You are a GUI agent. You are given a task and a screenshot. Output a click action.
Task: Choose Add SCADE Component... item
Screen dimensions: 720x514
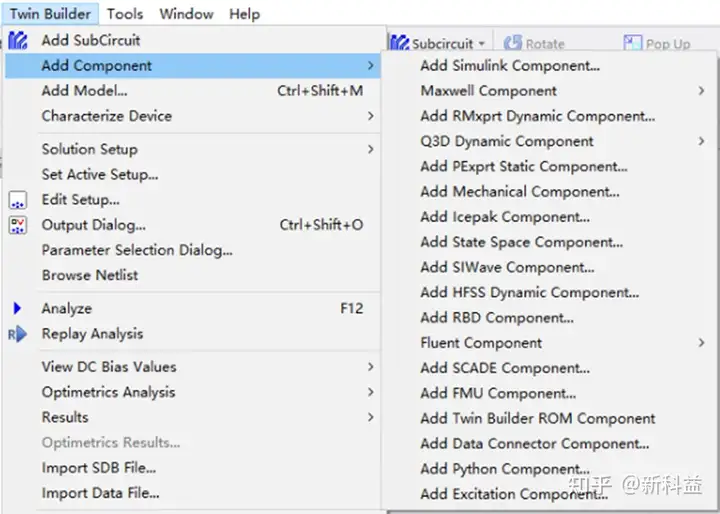pyautogui.click(x=550, y=368)
